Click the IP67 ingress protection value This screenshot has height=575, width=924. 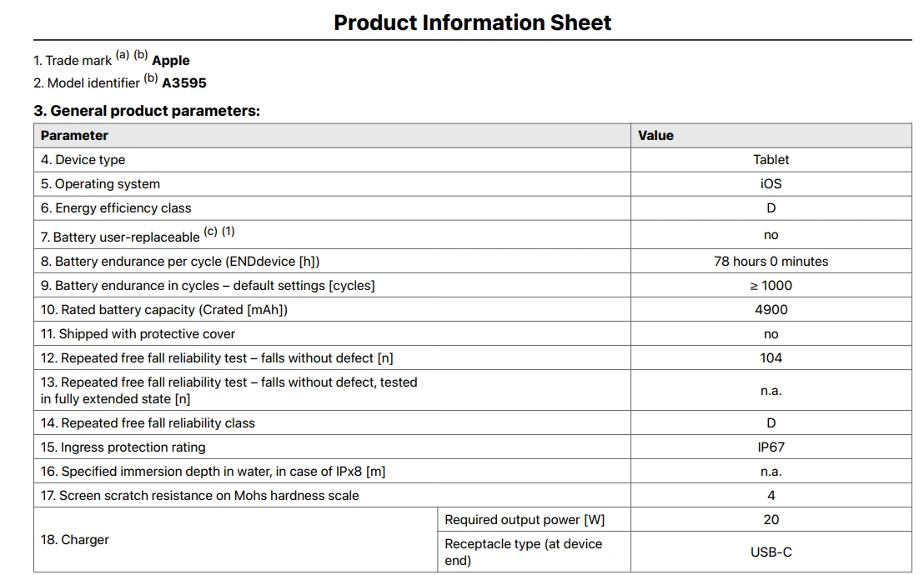pos(771,447)
